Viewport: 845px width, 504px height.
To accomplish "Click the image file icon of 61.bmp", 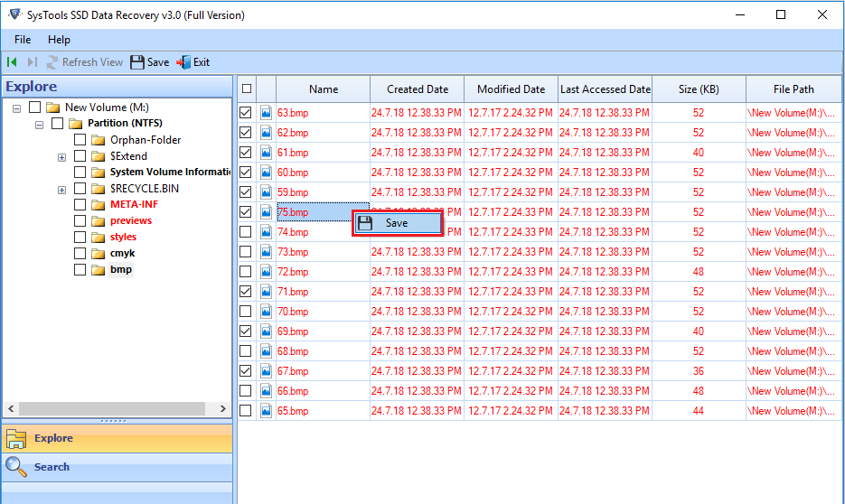I will pyautogui.click(x=267, y=153).
